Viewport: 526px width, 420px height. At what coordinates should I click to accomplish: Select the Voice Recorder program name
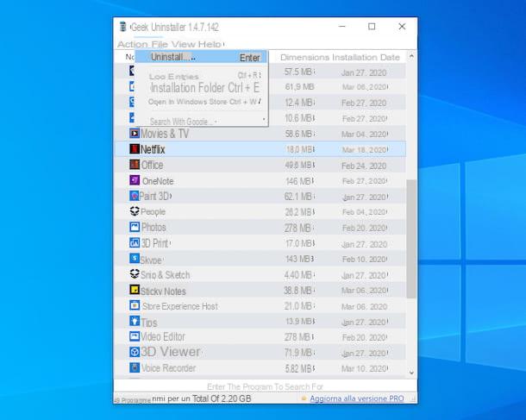tap(168, 368)
